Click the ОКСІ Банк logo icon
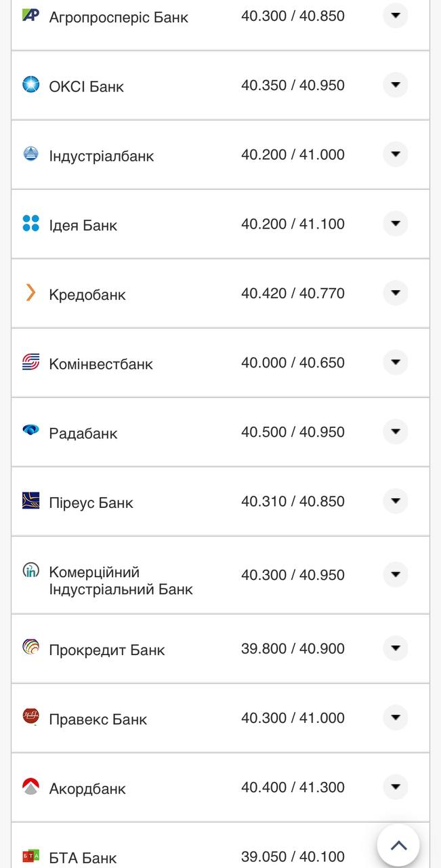 pos(30,85)
